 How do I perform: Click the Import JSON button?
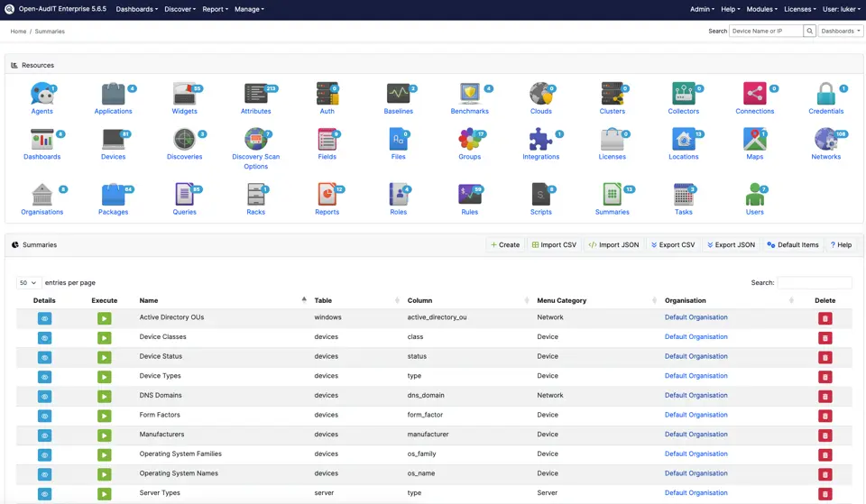[x=613, y=244]
